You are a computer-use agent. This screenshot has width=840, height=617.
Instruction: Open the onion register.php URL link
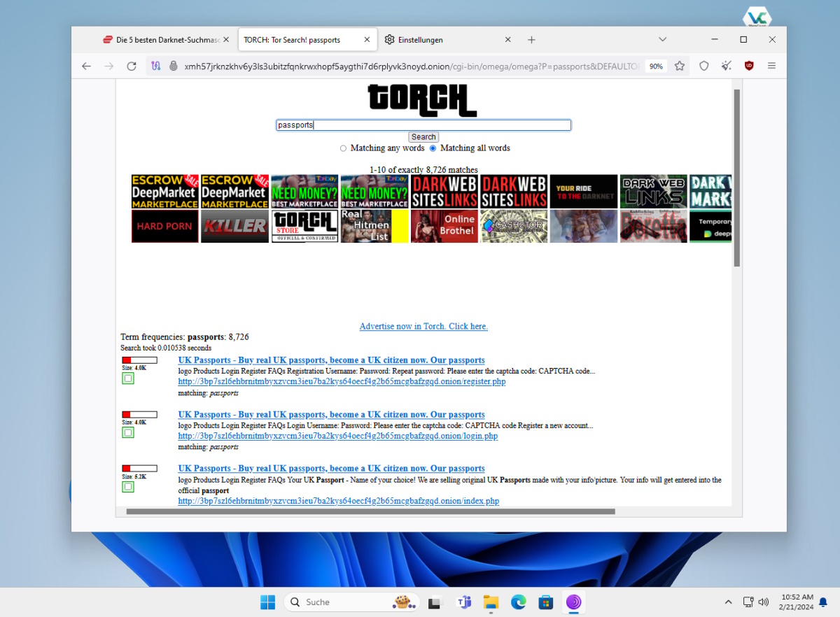point(342,382)
